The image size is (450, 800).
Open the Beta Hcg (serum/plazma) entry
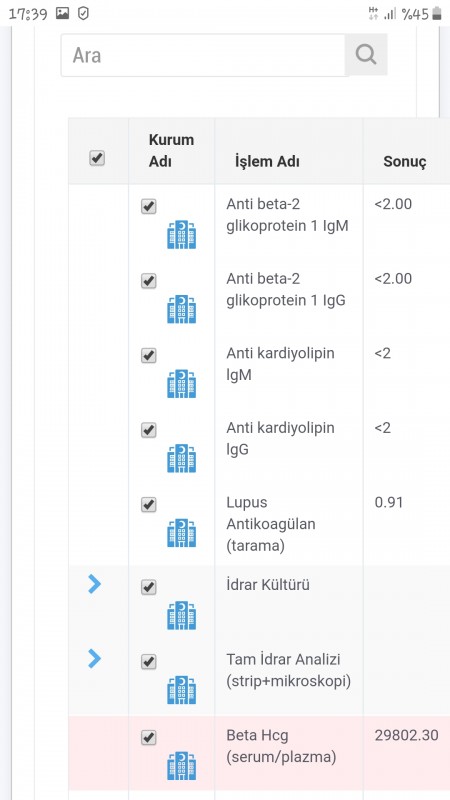tap(281, 746)
